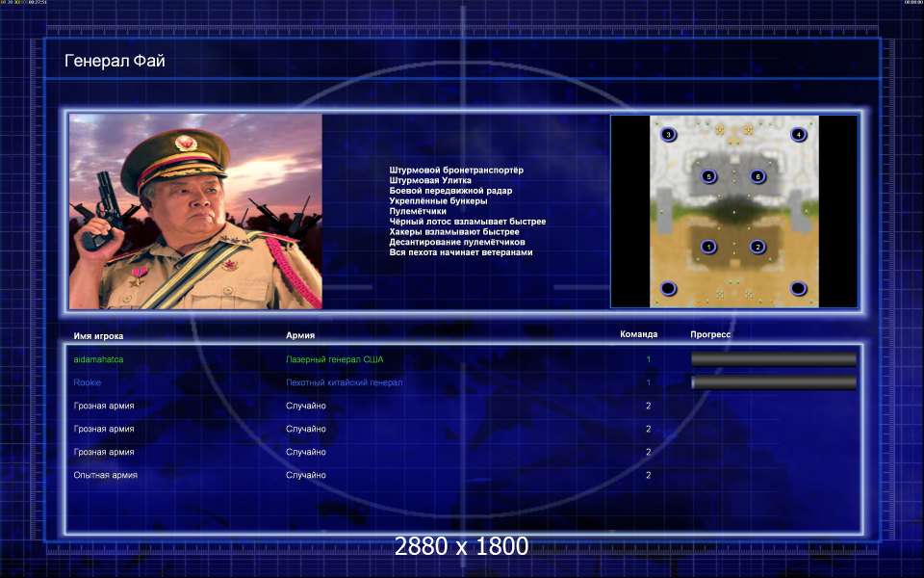Viewport: 924px width, 578px height.
Task: Click "Укреплённые бункеры" line
Action: 439,201
